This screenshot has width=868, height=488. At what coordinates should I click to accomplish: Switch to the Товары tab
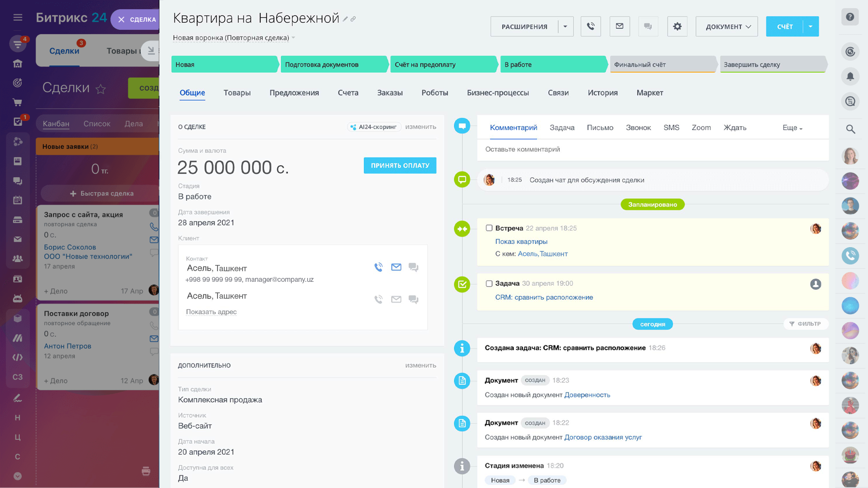click(237, 92)
